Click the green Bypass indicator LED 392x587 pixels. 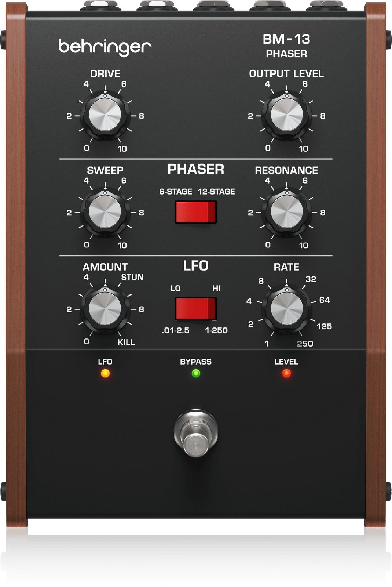pos(196,374)
